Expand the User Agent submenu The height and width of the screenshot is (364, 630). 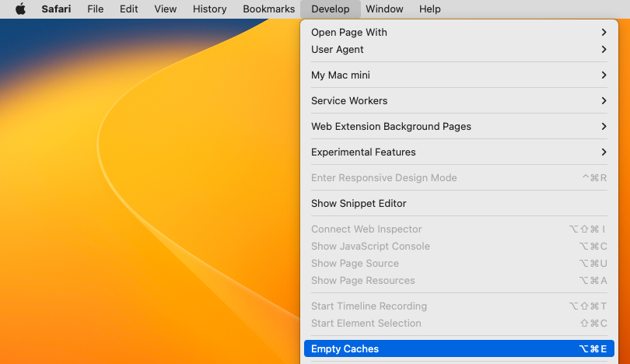(338, 50)
